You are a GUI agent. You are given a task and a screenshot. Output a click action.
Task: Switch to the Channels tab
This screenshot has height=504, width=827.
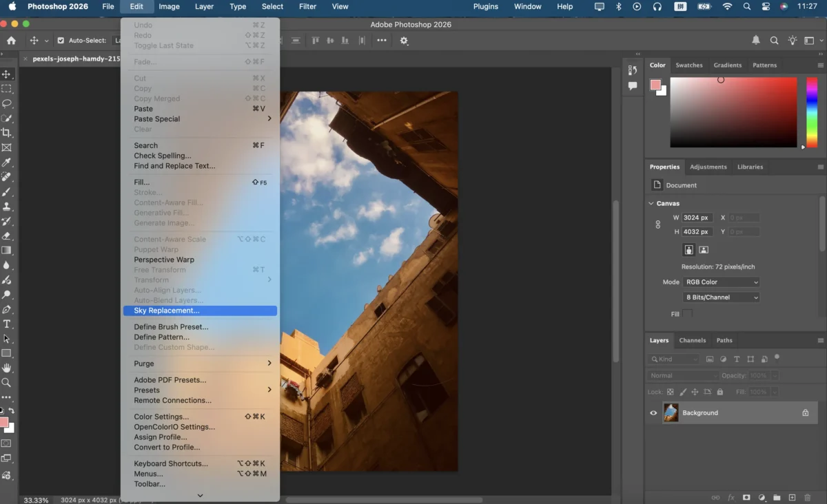692,340
